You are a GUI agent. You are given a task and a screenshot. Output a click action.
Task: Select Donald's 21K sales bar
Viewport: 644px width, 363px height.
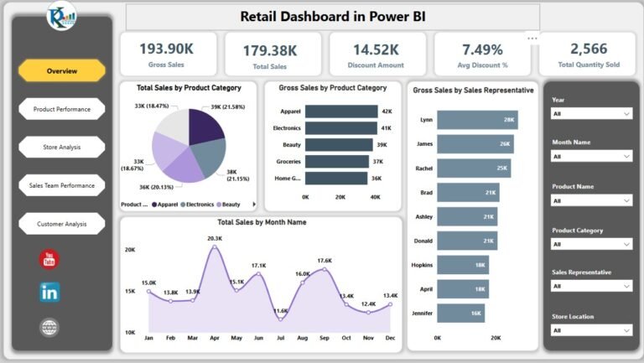[467, 241]
